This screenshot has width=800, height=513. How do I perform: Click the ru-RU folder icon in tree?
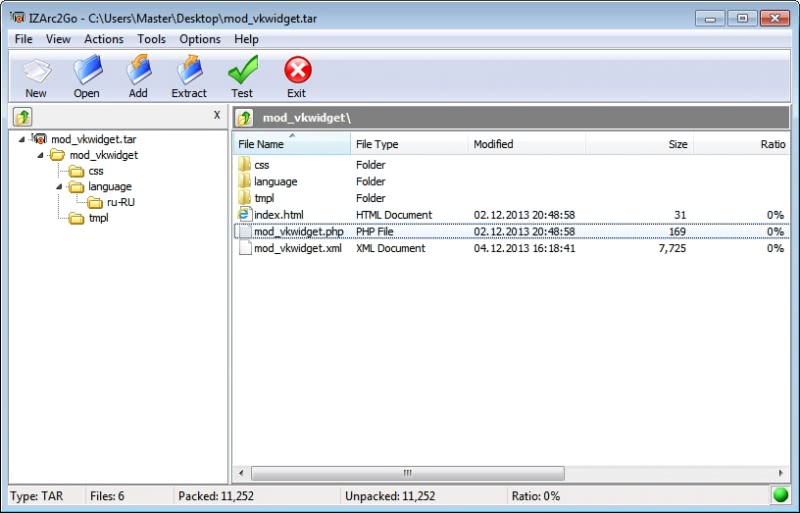[x=95, y=203]
